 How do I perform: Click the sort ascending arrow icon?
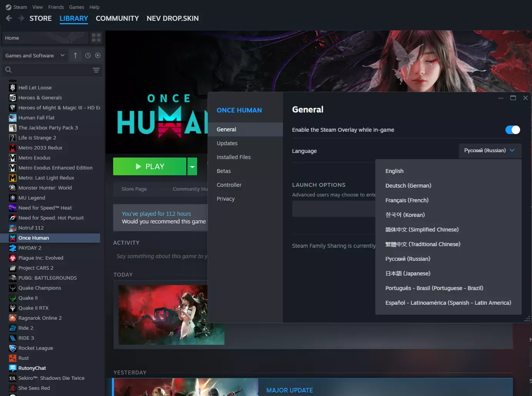[x=75, y=55]
